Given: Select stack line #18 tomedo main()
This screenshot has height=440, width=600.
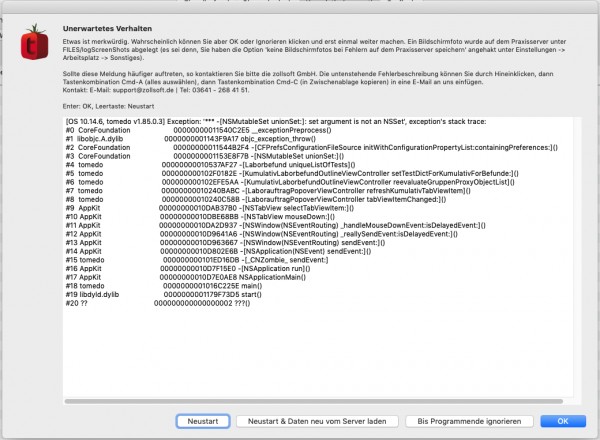Looking at the screenshot, I should click(x=164, y=286).
